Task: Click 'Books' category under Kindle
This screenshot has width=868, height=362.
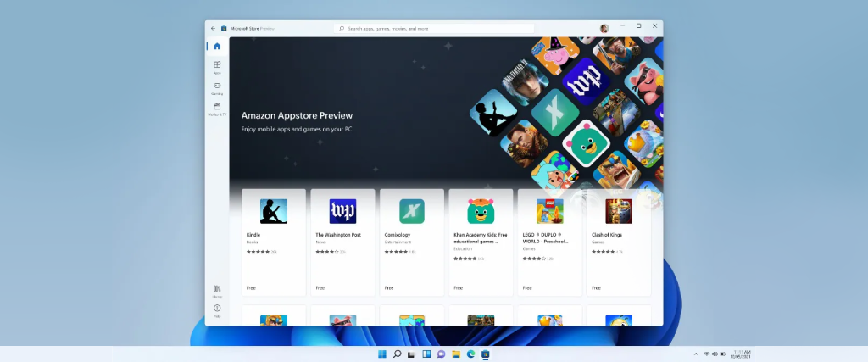Action: 252,242
